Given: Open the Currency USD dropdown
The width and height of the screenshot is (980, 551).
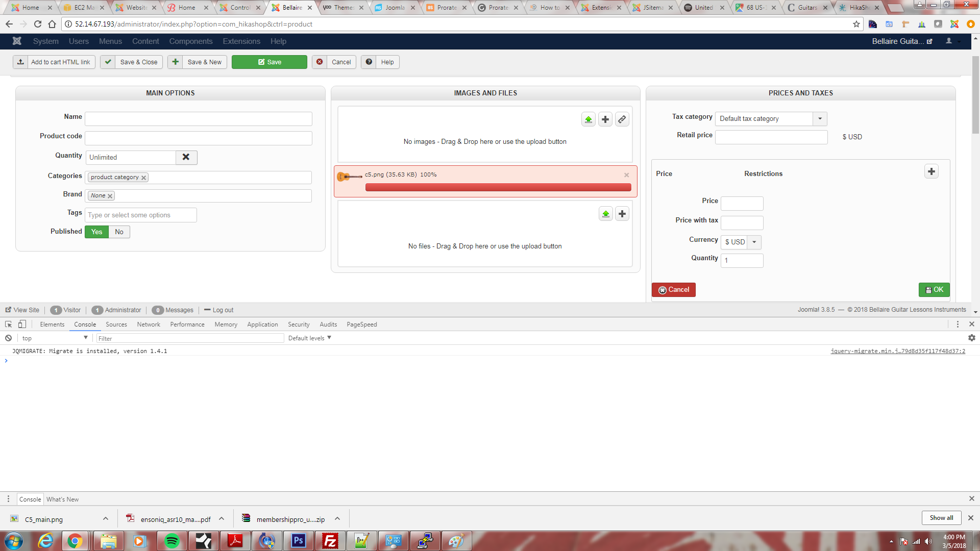Looking at the screenshot, I should point(754,242).
